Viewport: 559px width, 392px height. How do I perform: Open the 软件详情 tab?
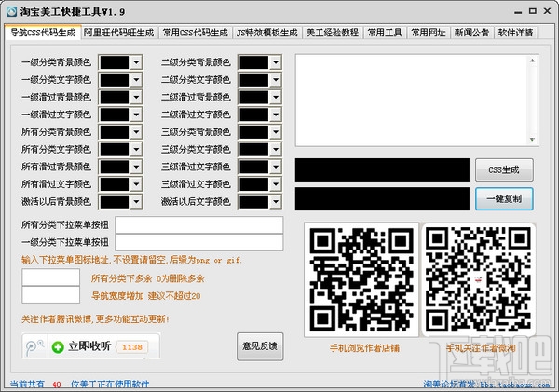click(x=515, y=33)
